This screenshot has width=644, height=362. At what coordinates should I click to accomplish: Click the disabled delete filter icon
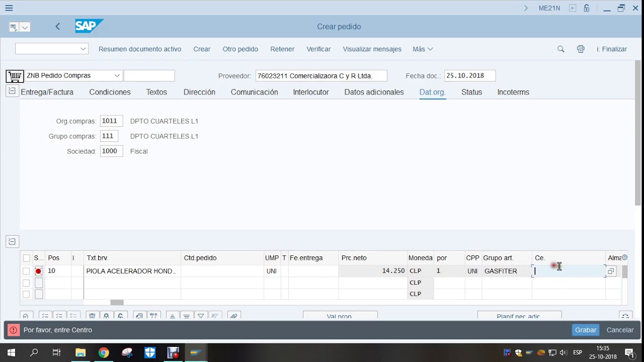click(x=215, y=316)
